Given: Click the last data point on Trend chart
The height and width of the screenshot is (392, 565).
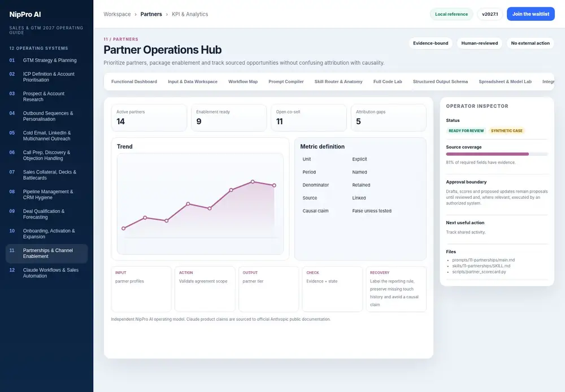Looking at the screenshot, I should (274, 185).
